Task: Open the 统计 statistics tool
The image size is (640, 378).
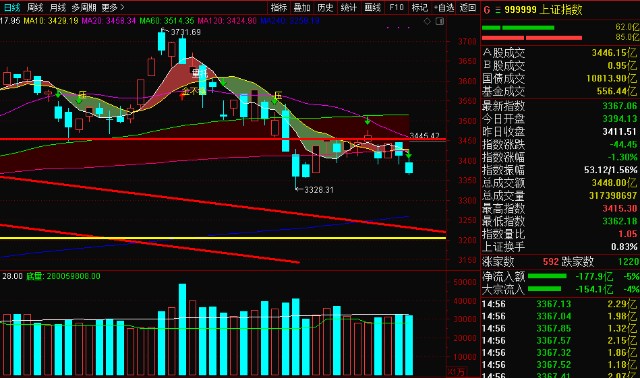Action: tap(349, 7)
